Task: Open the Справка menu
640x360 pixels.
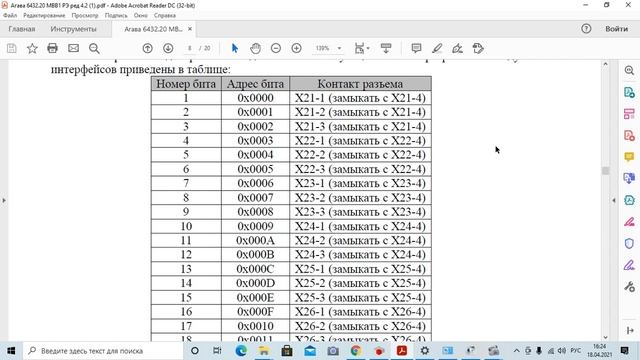Action: coord(165,15)
